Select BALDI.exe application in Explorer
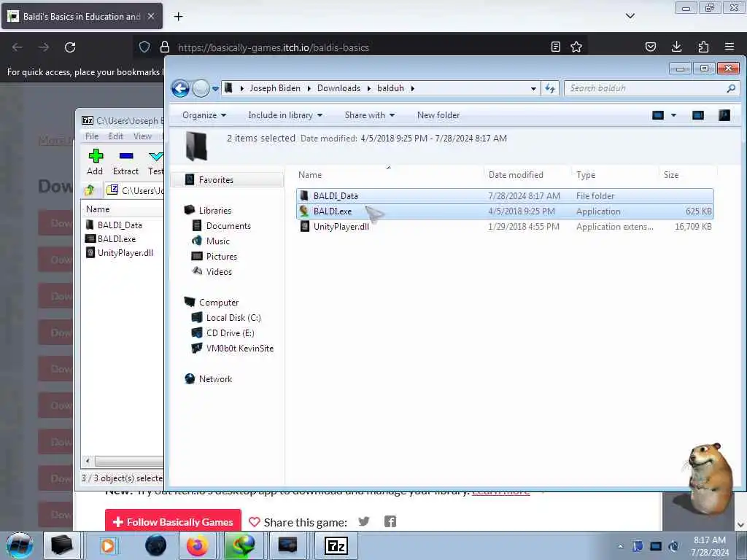The width and height of the screenshot is (747, 560). pos(505,211)
